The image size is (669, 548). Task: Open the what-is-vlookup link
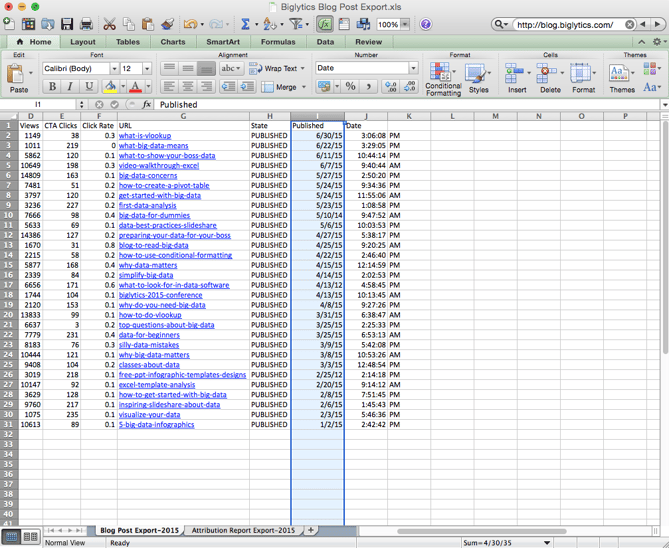(x=144, y=136)
